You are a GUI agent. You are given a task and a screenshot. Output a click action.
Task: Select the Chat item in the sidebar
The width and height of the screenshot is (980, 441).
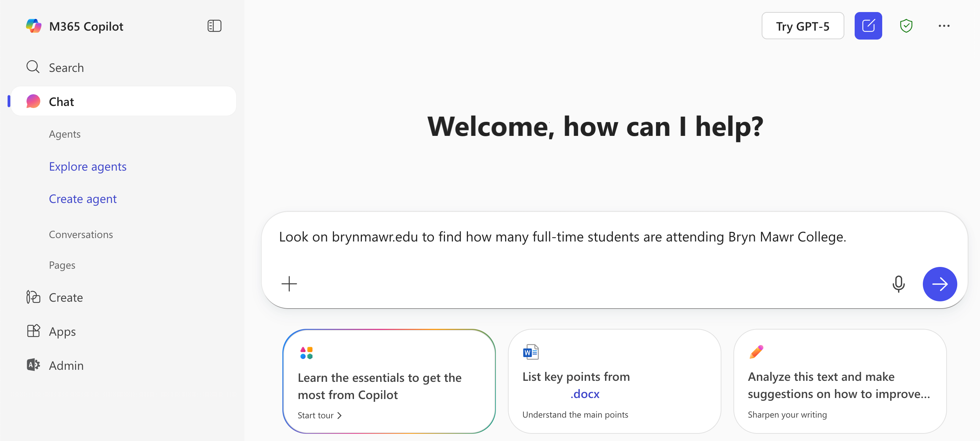point(61,101)
